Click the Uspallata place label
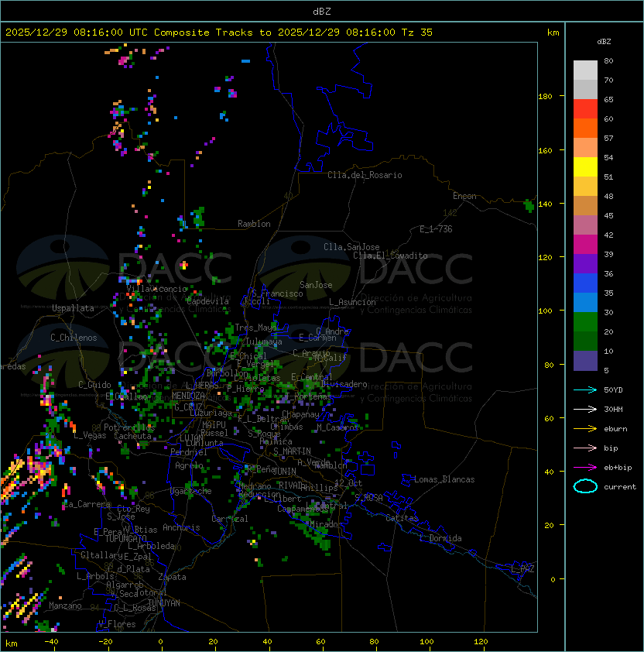The image size is (644, 652). pyautogui.click(x=73, y=308)
